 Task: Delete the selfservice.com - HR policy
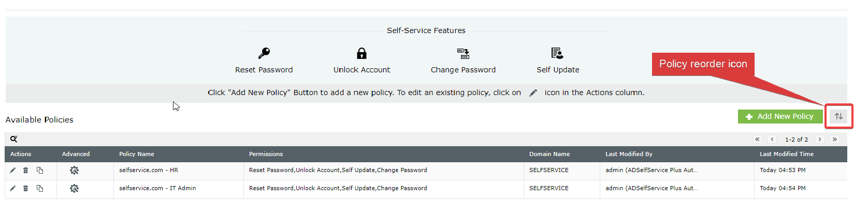tap(25, 170)
